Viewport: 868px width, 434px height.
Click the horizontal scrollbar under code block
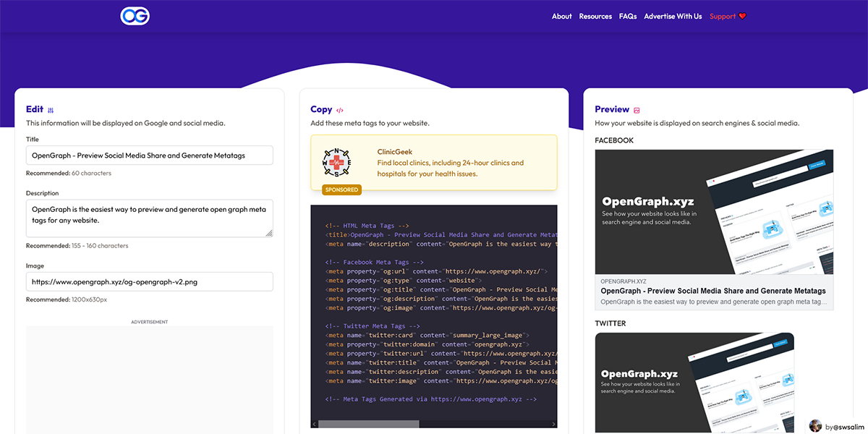pyautogui.click(x=369, y=424)
